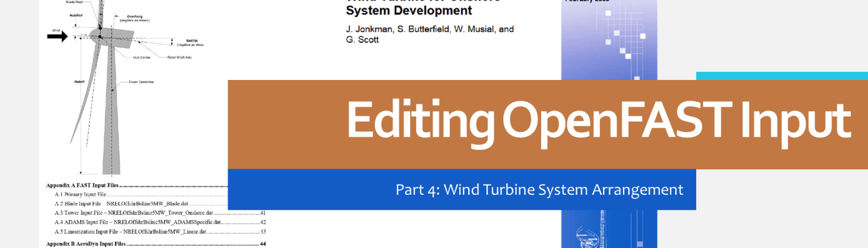Click the System Development report heading
Viewport: 868px width, 248px height.
[409, 11]
